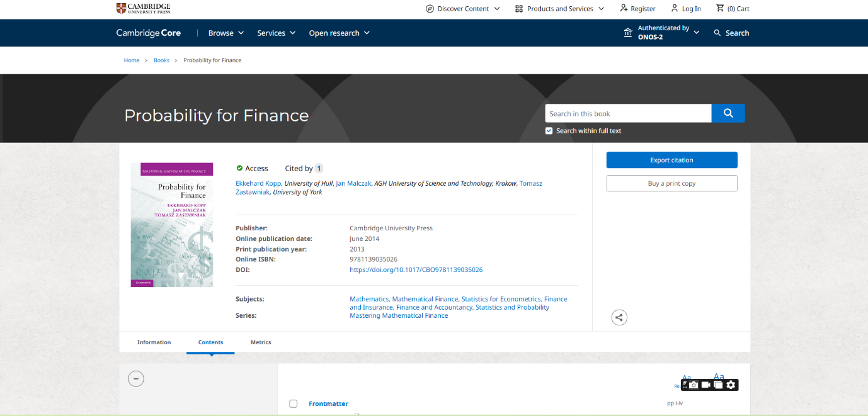This screenshot has width=868, height=416.
Task: Collapse contents with the minus circle icon
Action: [x=136, y=378]
